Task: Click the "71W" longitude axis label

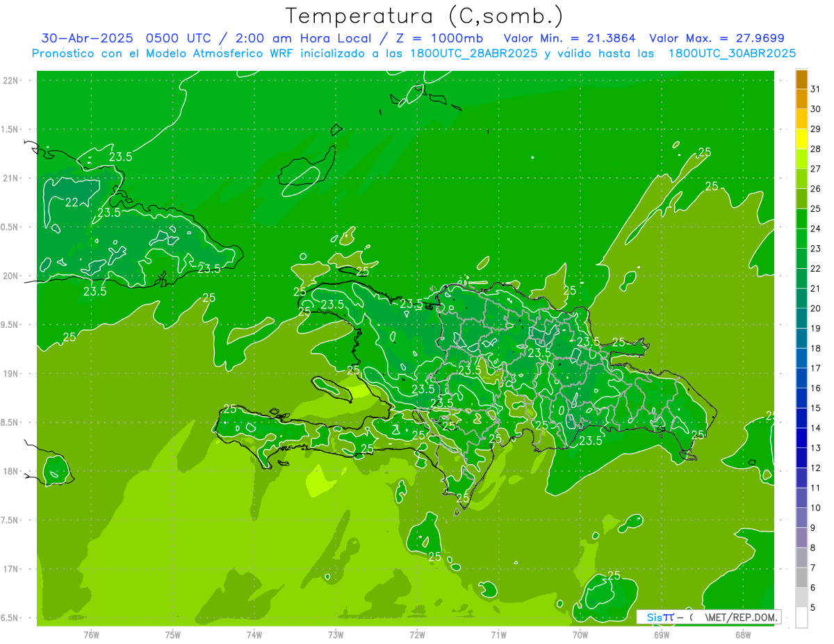Action: point(498,634)
